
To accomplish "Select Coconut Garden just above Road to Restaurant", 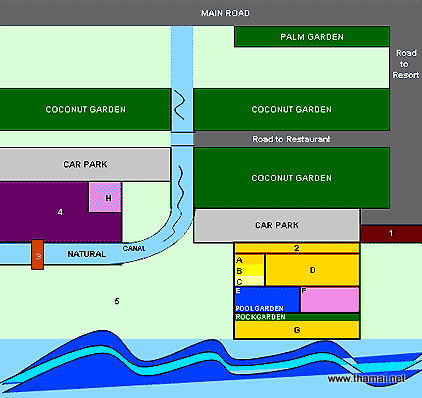I will (291, 109).
